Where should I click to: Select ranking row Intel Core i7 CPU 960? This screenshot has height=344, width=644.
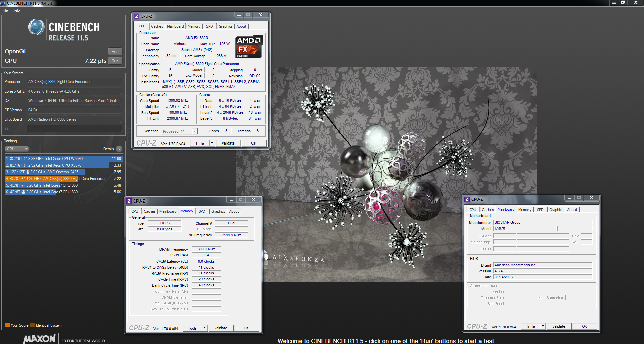[63, 185]
